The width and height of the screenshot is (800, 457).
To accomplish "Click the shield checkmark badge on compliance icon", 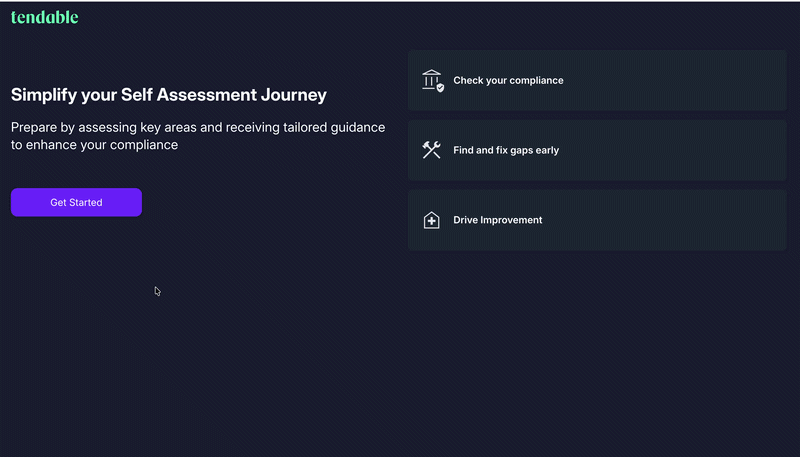I will point(440,88).
